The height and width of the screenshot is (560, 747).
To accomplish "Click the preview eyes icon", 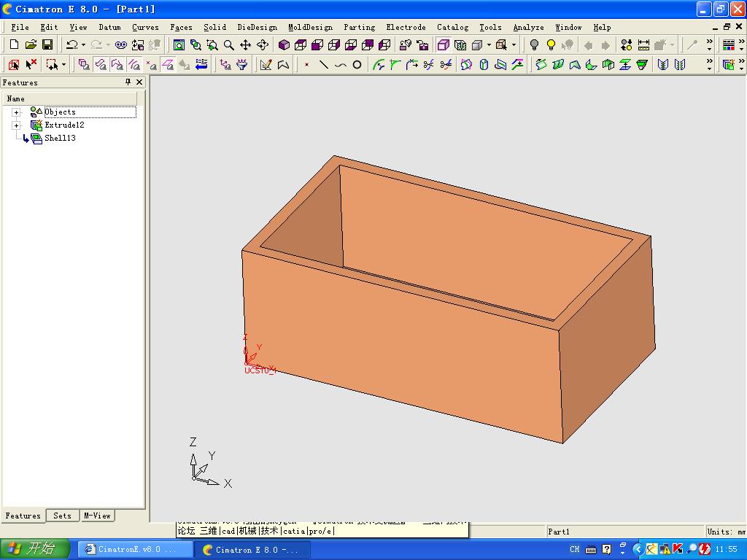I will tap(120, 44).
